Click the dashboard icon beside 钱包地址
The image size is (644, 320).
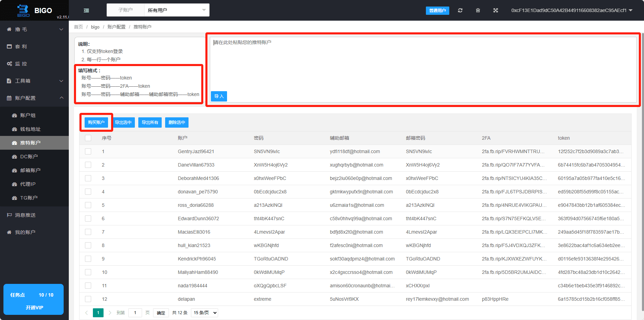[14, 129]
